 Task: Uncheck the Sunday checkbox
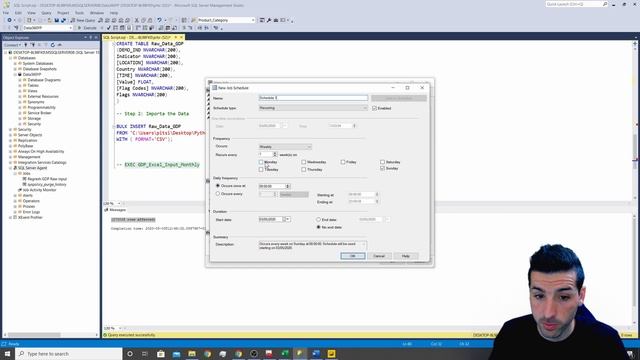tap(382, 168)
